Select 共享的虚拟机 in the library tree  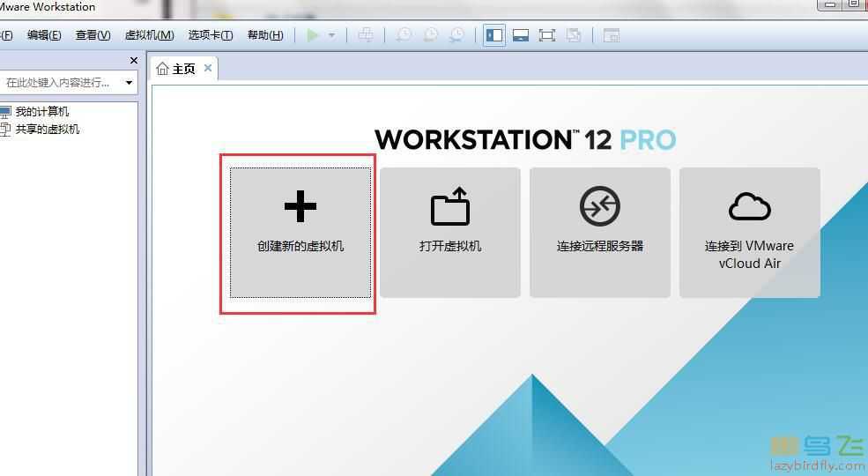[x=48, y=130]
